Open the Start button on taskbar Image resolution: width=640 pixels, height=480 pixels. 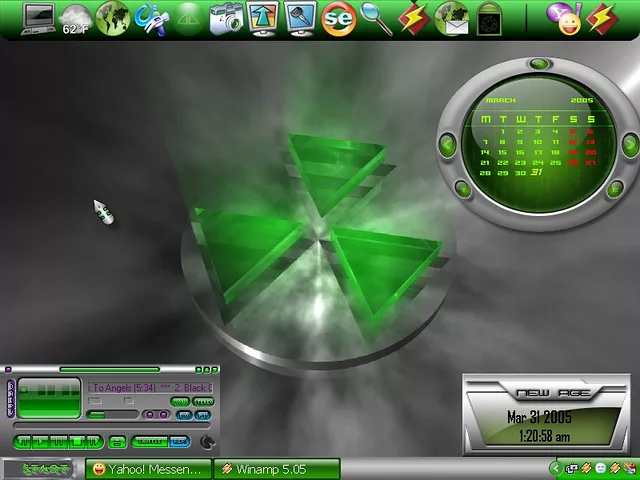(40, 469)
